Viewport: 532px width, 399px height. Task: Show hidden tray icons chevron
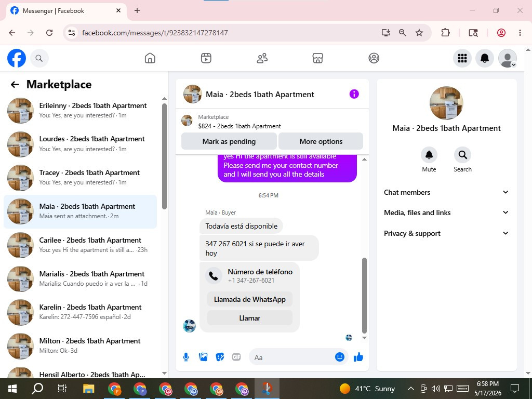(x=410, y=389)
